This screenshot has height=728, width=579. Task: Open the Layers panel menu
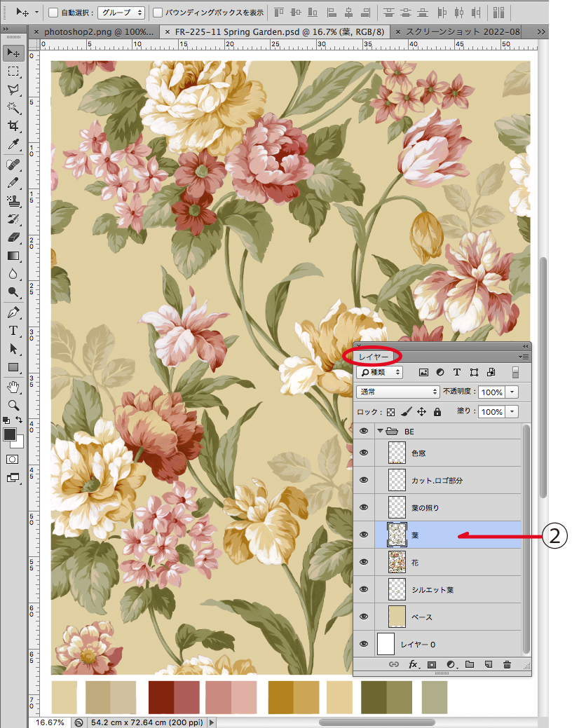pos(524,357)
